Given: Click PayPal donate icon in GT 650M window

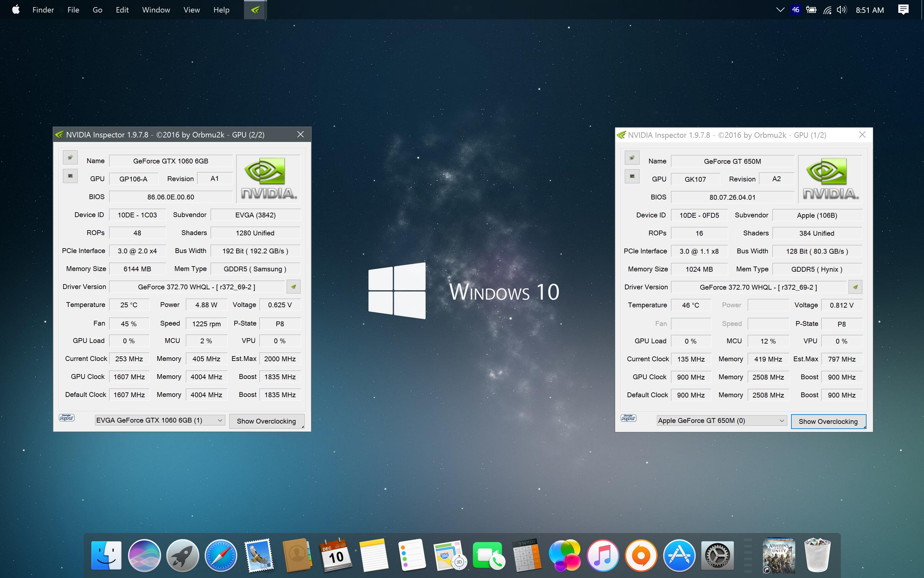Looking at the screenshot, I should click(x=628, y=418).
